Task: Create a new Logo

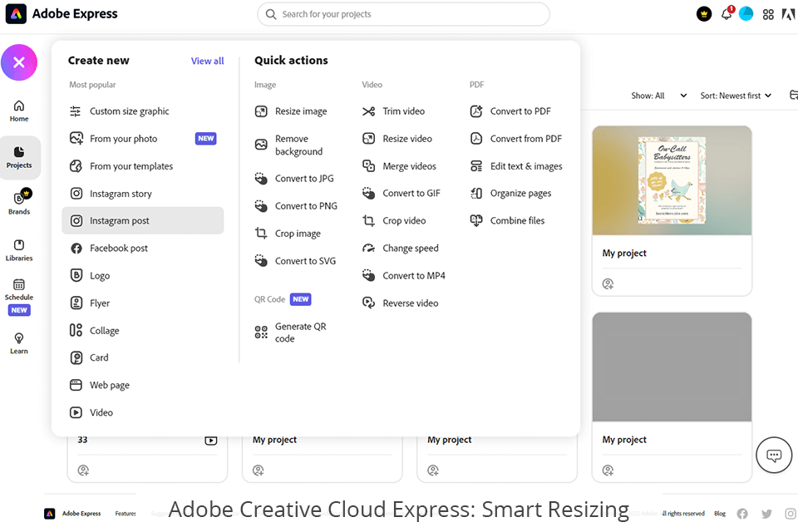Action: [x=142, y=275]
